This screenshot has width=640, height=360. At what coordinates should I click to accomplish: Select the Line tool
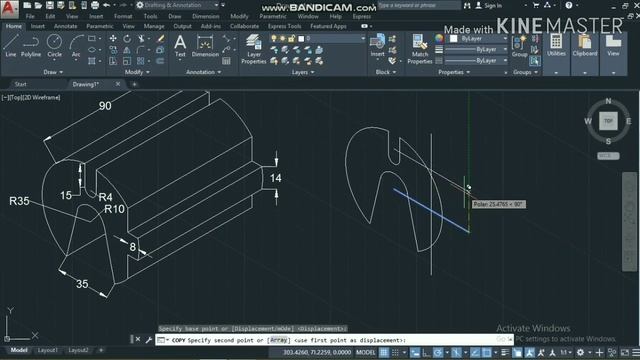click(10, 46)
